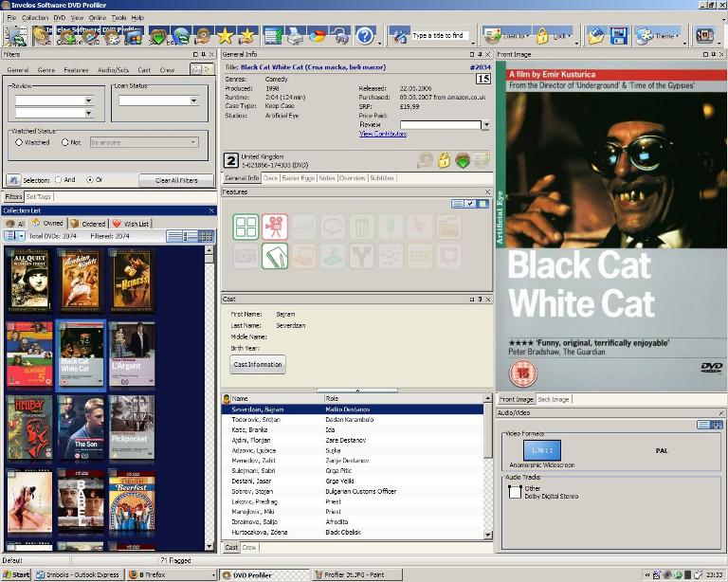
Task: Toggle list layout in Audio/Video panel
Action: click(x=704, y=425)
